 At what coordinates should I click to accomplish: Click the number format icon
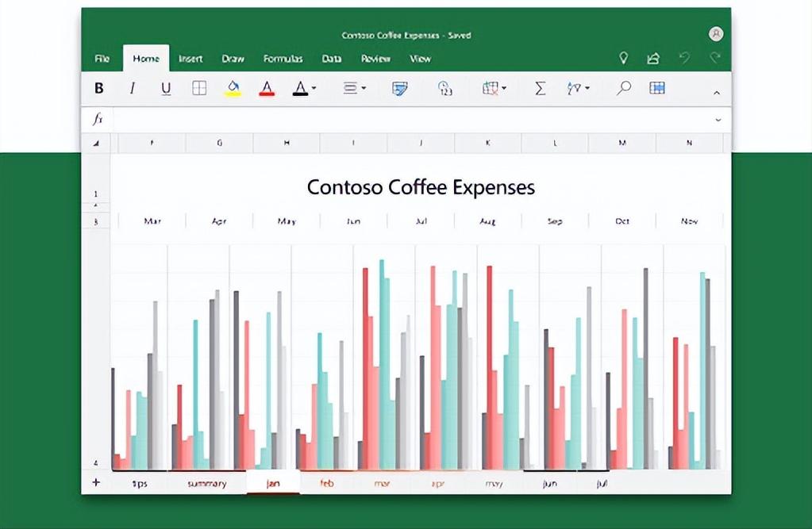pyautogui.click(x=444, y=89)
